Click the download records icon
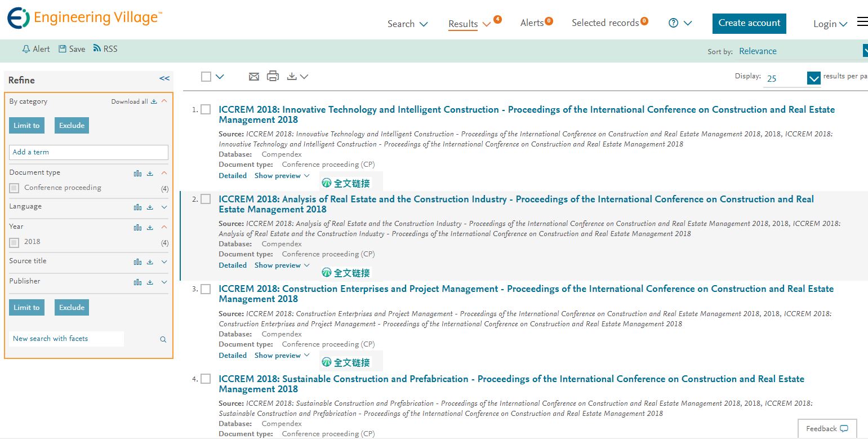This screenshot has height=439, width=868. tap(292, 76)
